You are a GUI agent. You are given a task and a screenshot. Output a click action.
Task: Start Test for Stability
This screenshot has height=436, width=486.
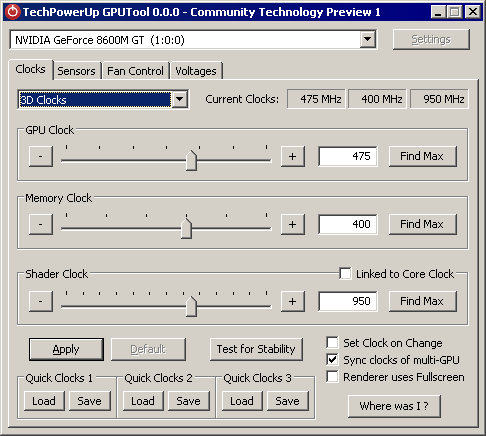coord(256,349)
